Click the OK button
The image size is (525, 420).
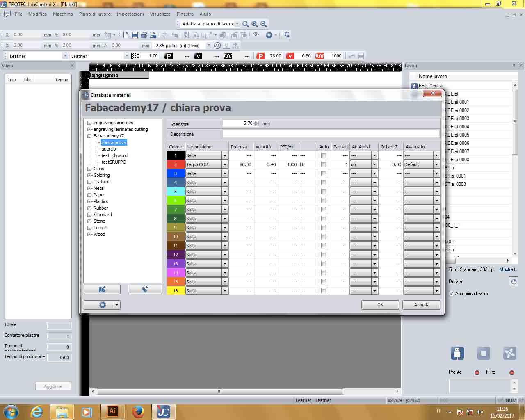coord(380,305)
